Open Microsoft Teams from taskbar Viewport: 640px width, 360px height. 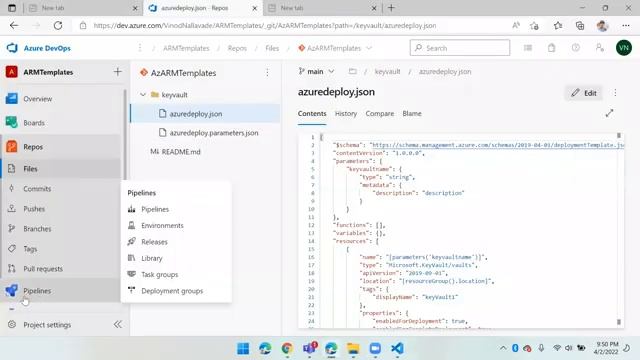tap(309, 348)
